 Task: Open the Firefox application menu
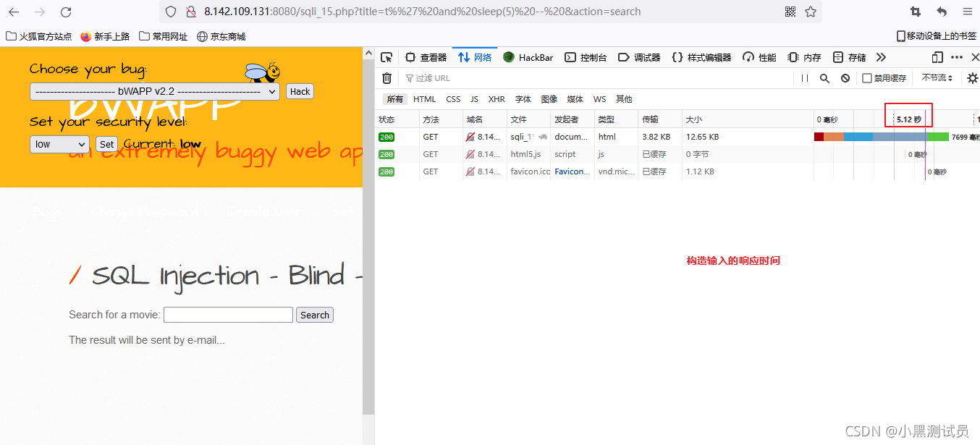(968, 12)
